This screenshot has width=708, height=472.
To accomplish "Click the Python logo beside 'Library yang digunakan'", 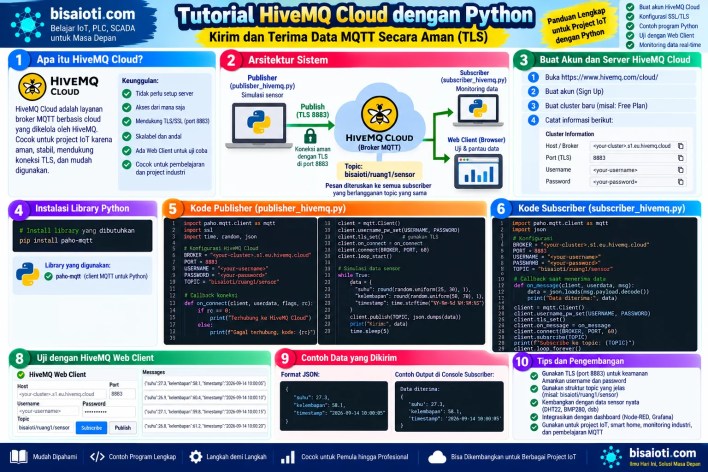I will pos(28,274).
